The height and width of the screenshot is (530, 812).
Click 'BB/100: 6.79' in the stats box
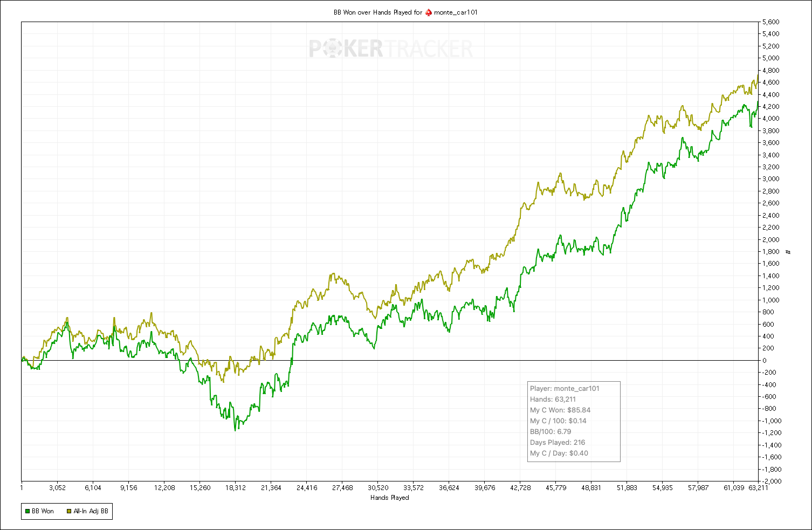click(550, 432)
